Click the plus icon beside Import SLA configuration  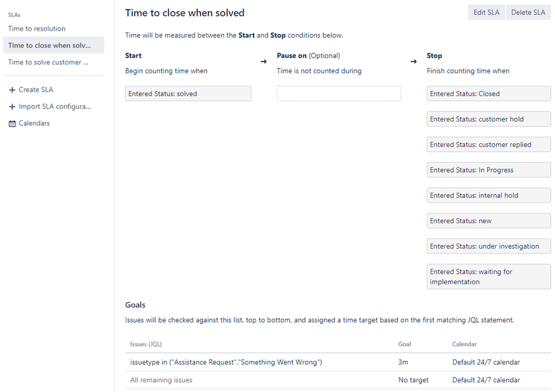pos(12,107)
